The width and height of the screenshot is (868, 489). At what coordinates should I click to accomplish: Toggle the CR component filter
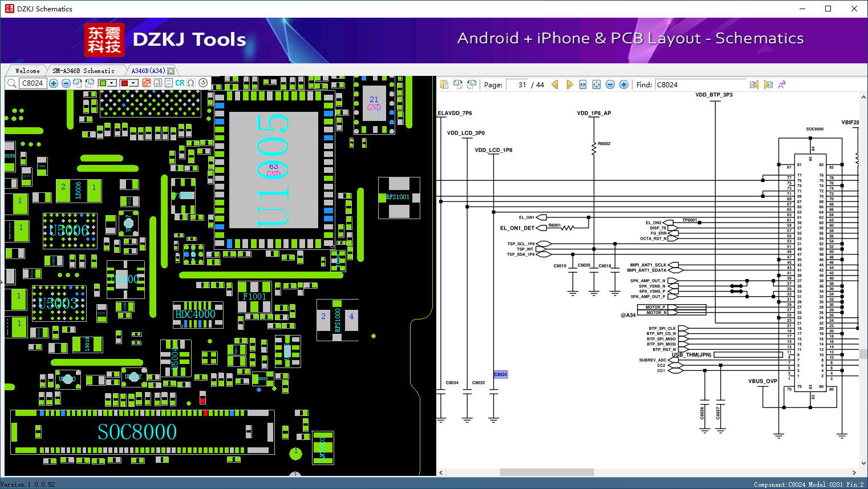coord(180,83)
